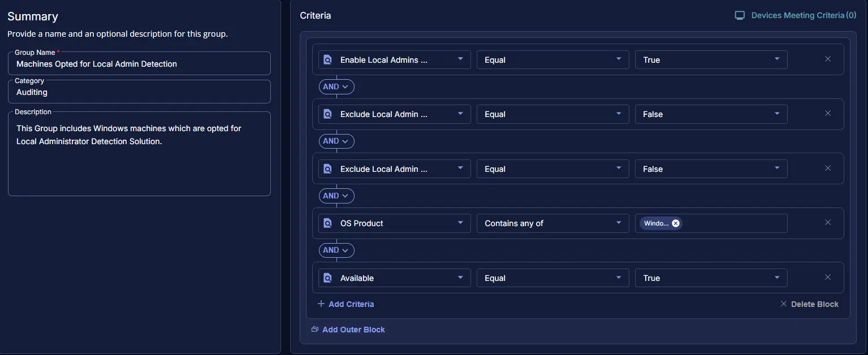The image size is (868, 355).
Task: Delete the OS Product criteria row
Action: [x=828, y=223]
